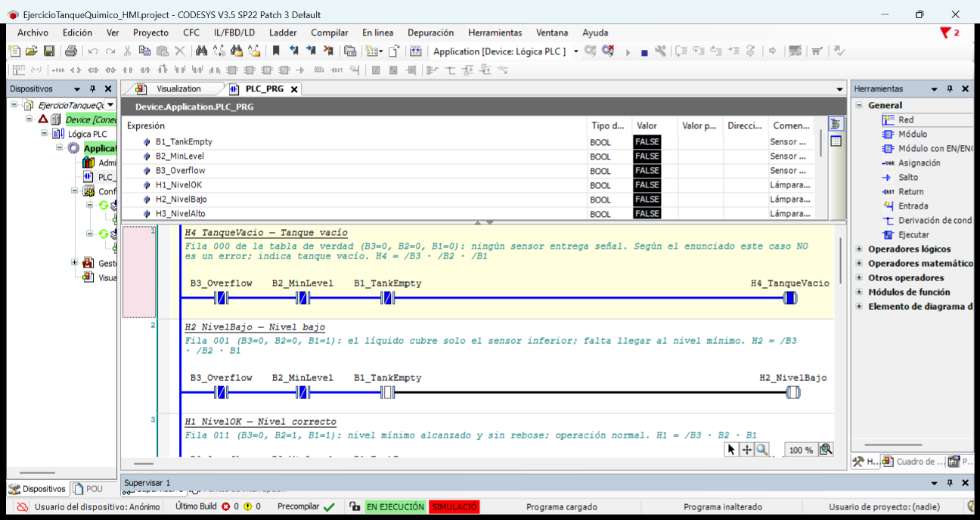Screen dimensions: 980x520
Task: Click the H4_TanqueVacio coil
Action: click(x=790, y=298)
